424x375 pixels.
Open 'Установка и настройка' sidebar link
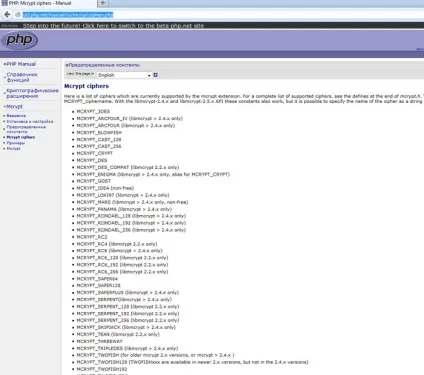30,121
